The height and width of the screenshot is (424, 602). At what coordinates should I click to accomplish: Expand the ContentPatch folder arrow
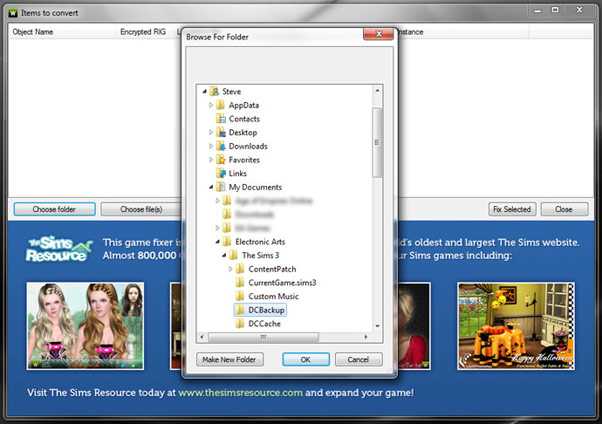click(x=231, y=269)
